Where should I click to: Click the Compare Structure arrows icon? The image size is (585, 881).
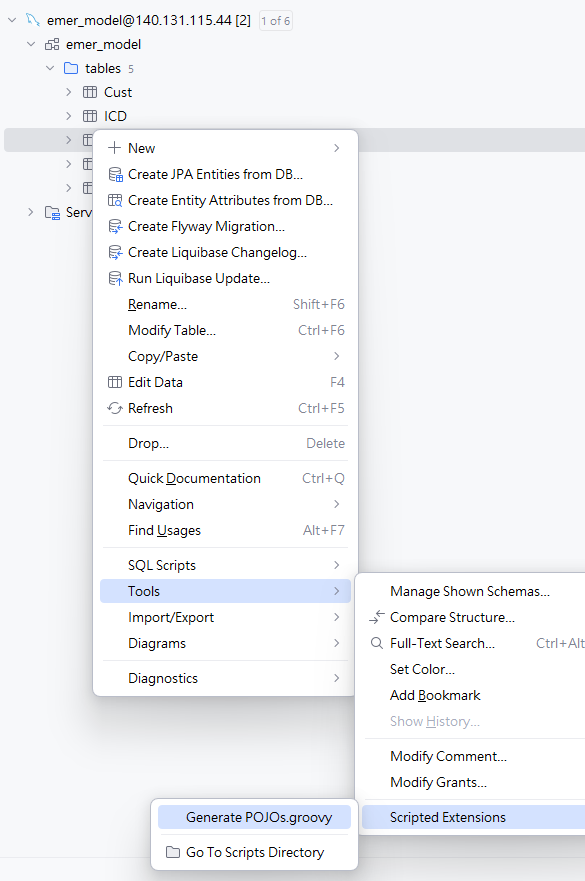click(x=377, y=617)
